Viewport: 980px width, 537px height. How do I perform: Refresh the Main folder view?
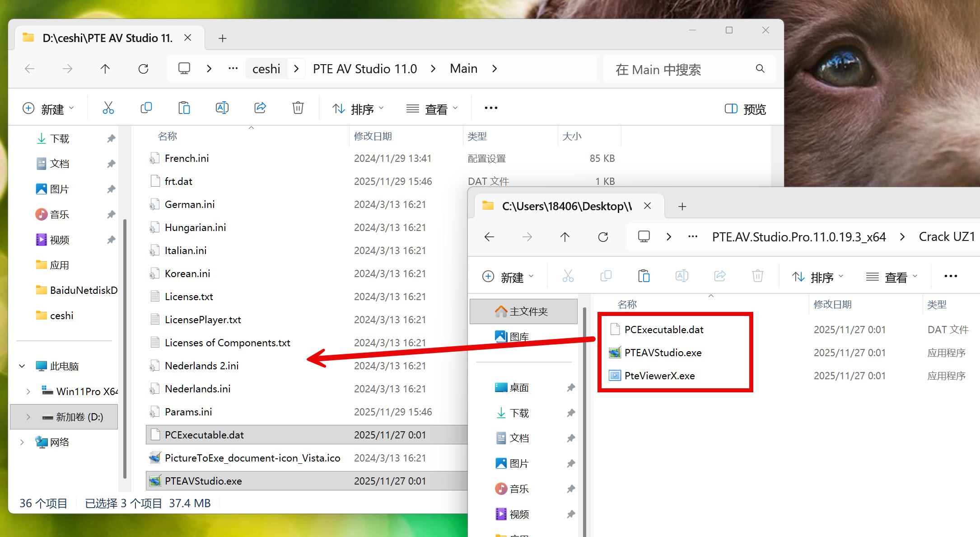(143, 69)
